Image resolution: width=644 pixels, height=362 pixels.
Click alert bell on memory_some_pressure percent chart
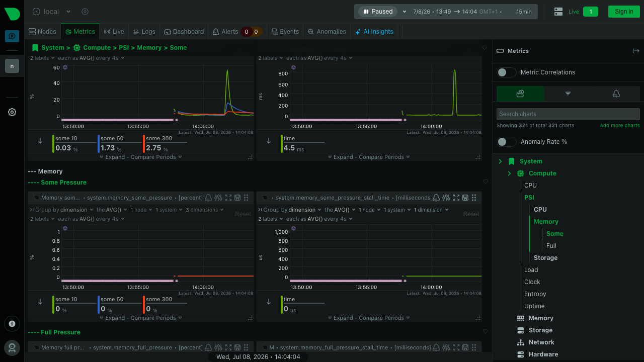click(x=208, y=198)
